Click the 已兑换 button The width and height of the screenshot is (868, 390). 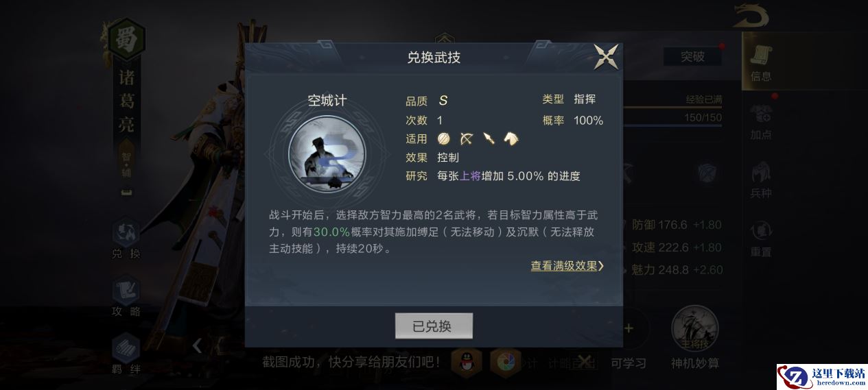click(x=434, y=326)
